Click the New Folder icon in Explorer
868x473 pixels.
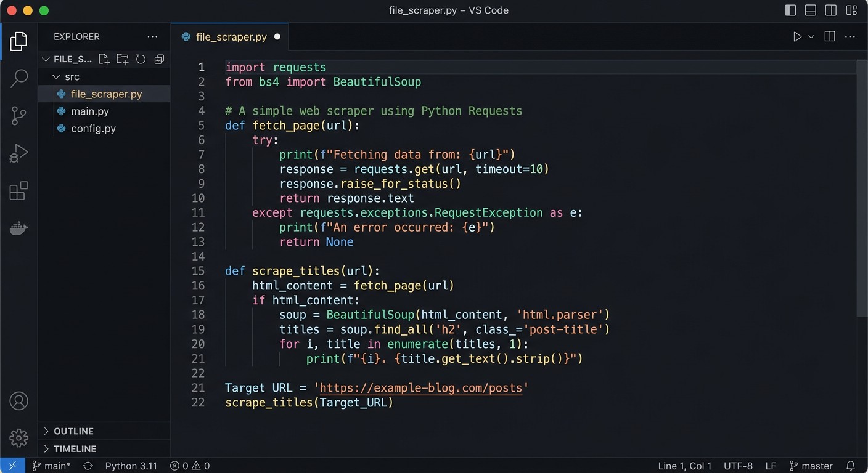tap(122, 59)
